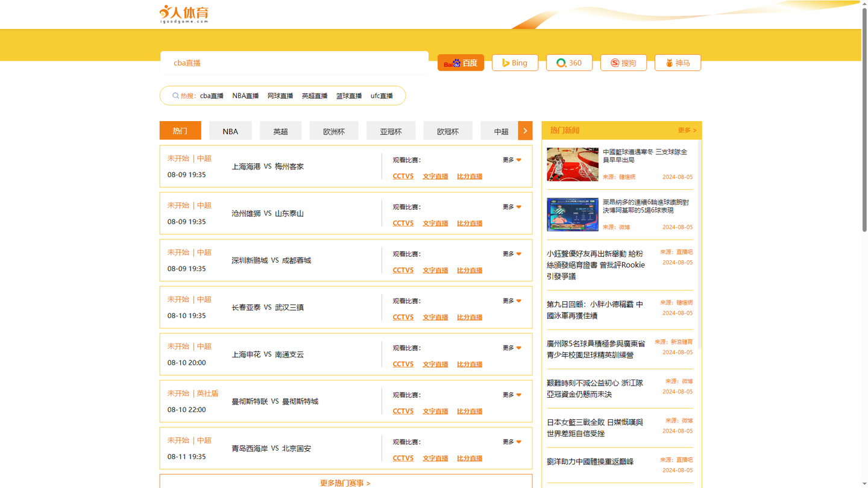Expand 更多 for 深圳新鹏城 VS 成都蓉城
Image resolution: width=868 pixels, height=488 pixels.
pyautogui.click(x=512, y=254)
